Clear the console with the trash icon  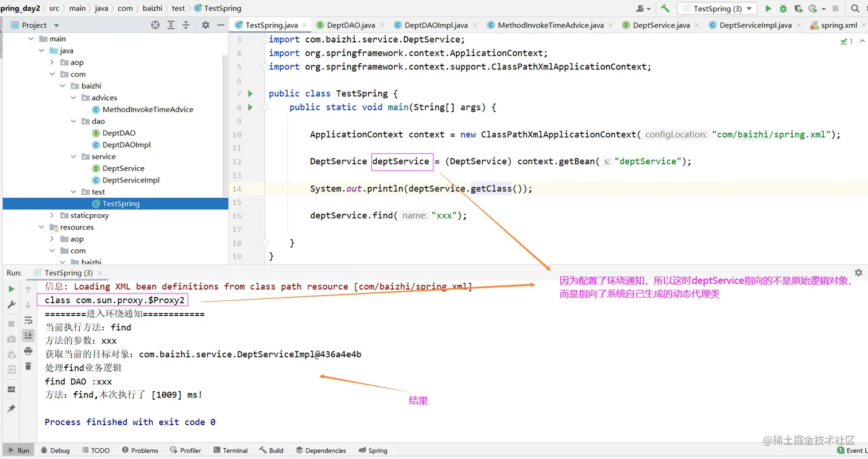tap(28, 366)
